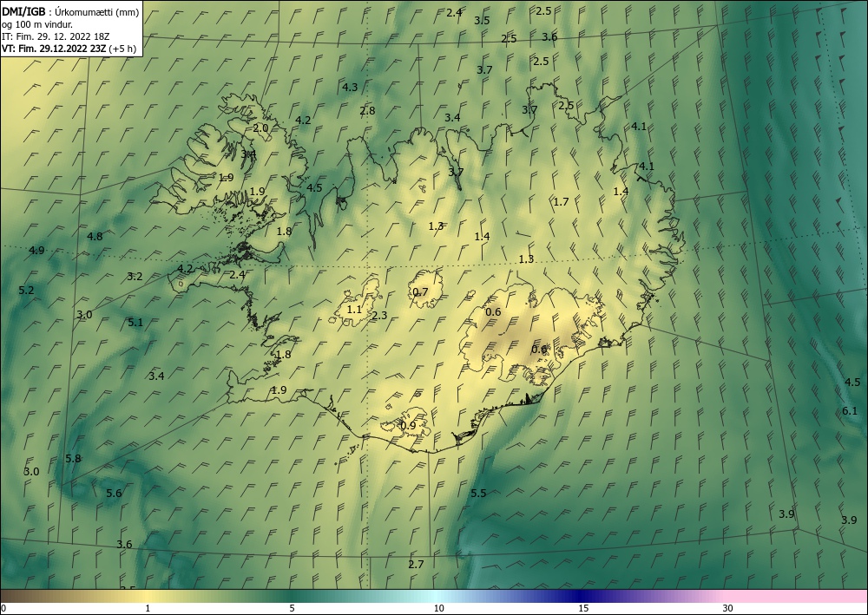868x615 pixels.
Task: Click the 2.0 value in the Westfjords
Action: 260,128
